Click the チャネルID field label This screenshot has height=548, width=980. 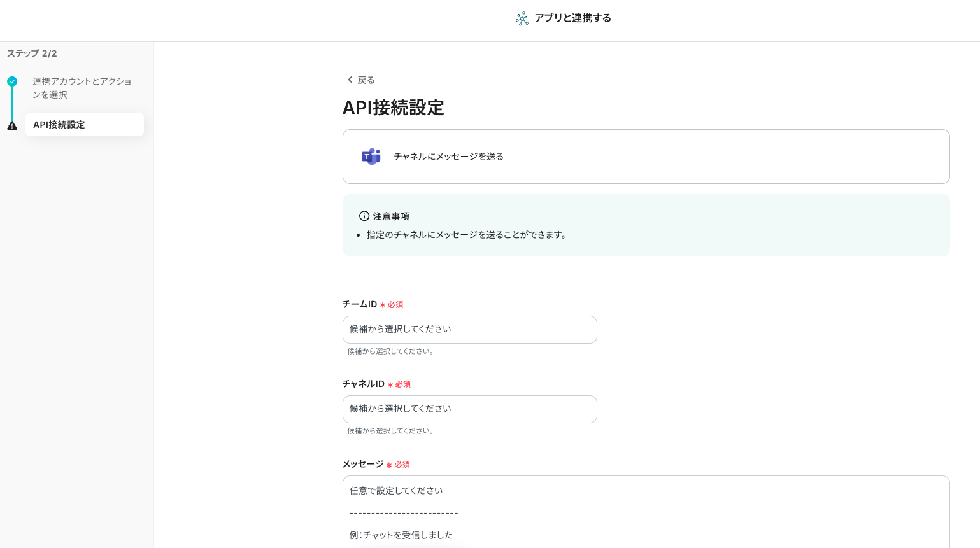363,384
